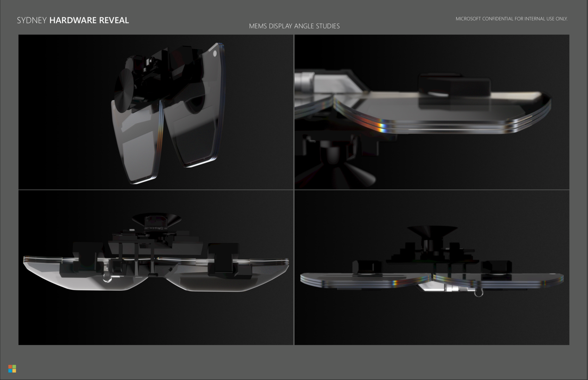Click the Microsoft Confidential notice text
This screenshot has width=588, height=380.
[511, 19]
